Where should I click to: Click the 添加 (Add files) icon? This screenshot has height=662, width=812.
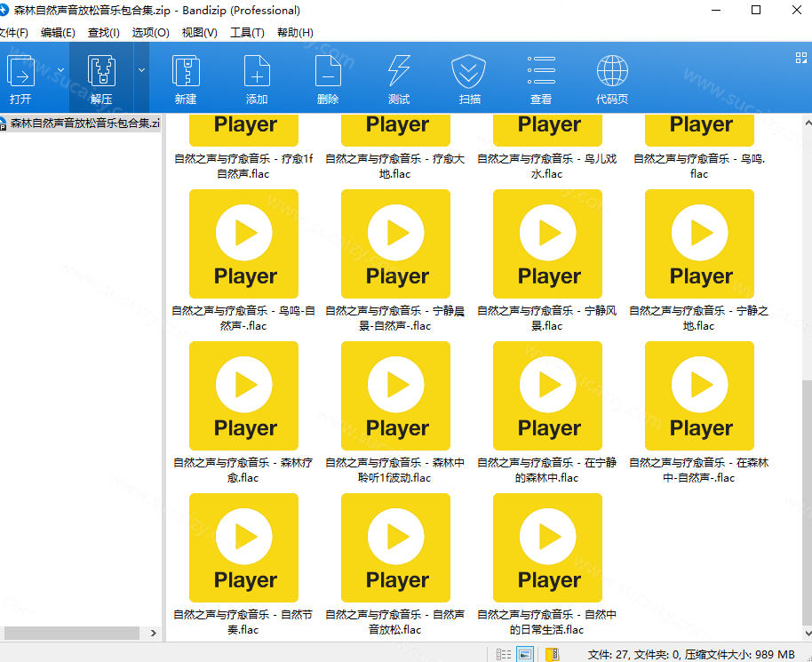pyautogui.click(x=257, y=71)
